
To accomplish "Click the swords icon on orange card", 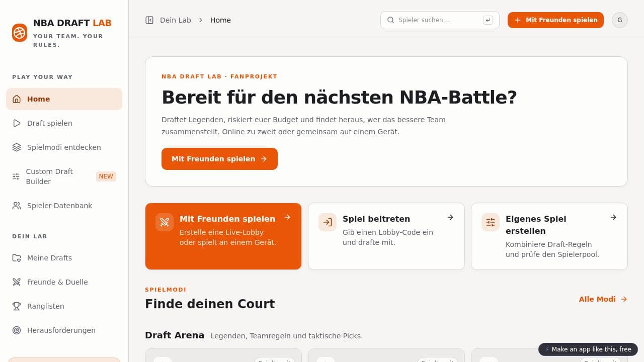I will coord(165,222).
